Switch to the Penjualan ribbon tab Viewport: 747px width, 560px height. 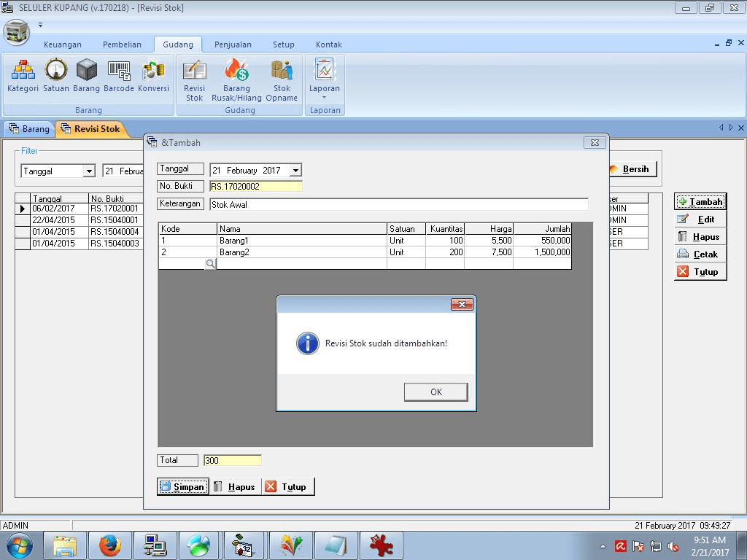[233, 44]
